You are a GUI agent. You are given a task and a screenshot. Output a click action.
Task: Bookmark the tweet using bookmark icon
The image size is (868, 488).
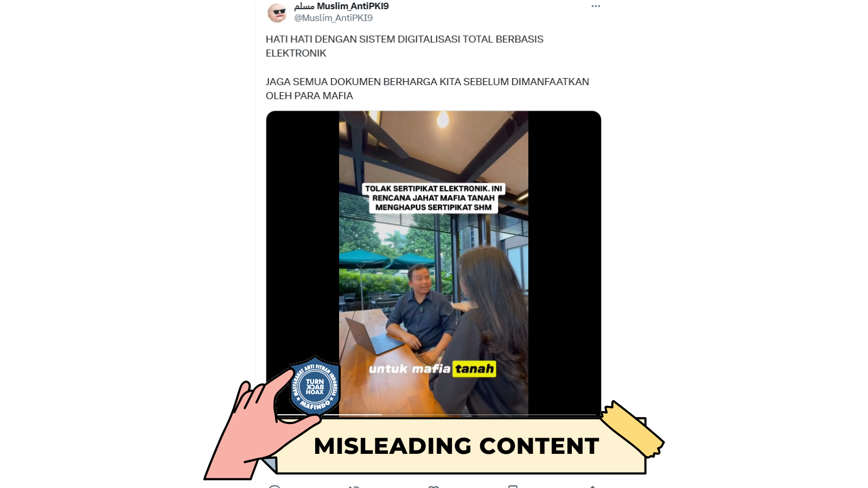tap(513, 486)
